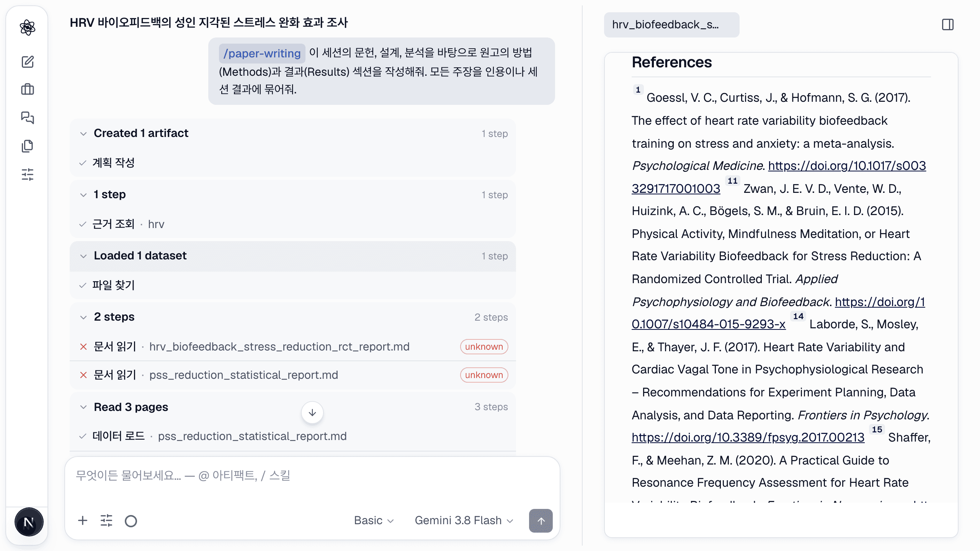The width and height of the screenshot is (980, 551).
Task: Click the red X for hrv_biofeedback report step
Action: tap(83, 347)
